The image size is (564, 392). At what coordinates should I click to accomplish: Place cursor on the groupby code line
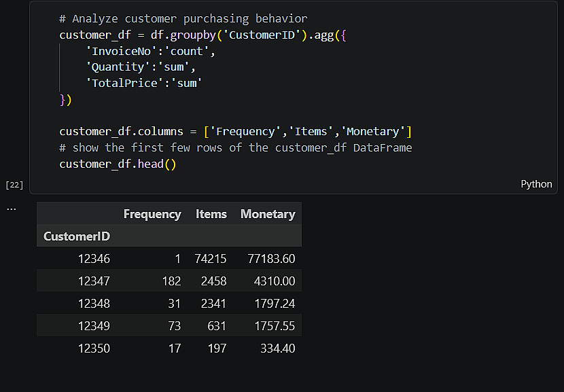click(x=202, y=35)
